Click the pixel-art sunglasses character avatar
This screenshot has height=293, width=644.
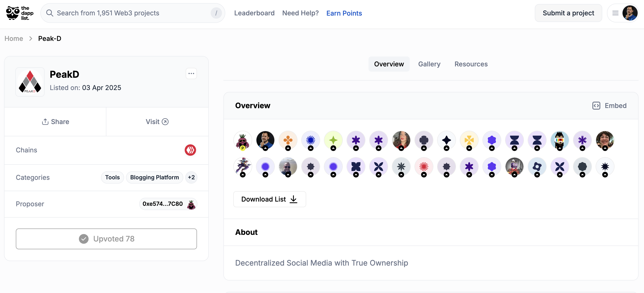click(560, 140)
